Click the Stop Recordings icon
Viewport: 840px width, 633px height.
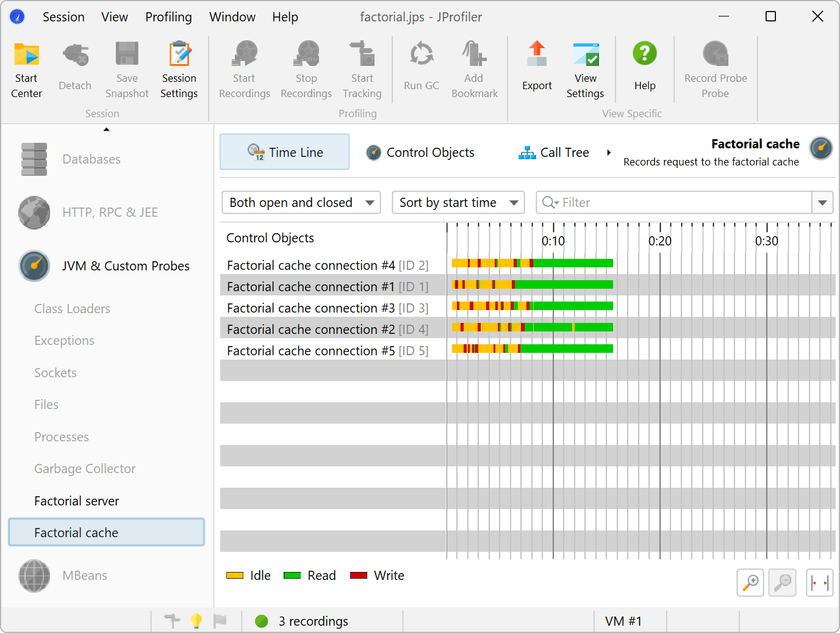[x=306, y=54]
